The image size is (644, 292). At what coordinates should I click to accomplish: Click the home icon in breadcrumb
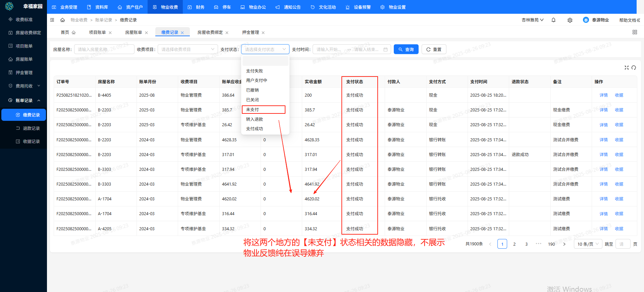pos(62,20)
